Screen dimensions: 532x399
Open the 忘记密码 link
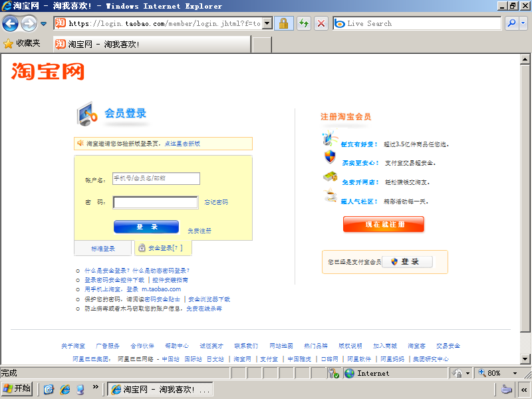(x=216, y=202)
